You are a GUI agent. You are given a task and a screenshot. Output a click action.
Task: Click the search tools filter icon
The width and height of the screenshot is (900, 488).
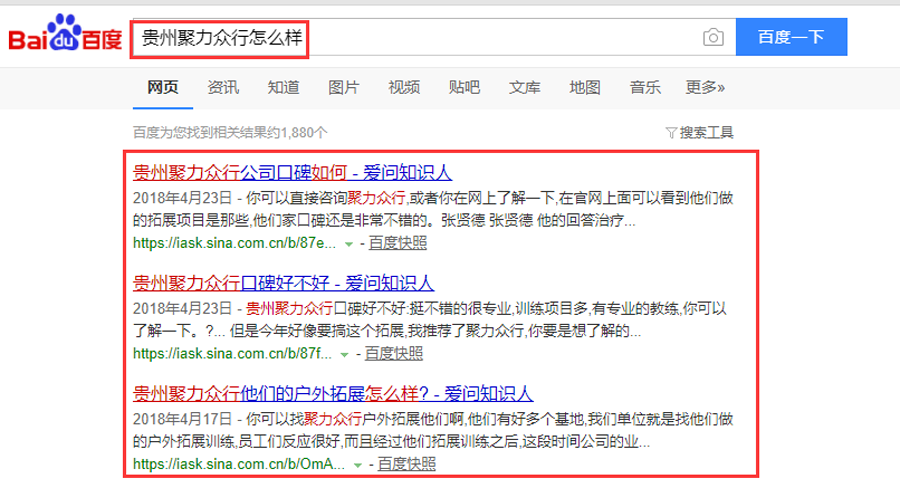tap(670, 133)
